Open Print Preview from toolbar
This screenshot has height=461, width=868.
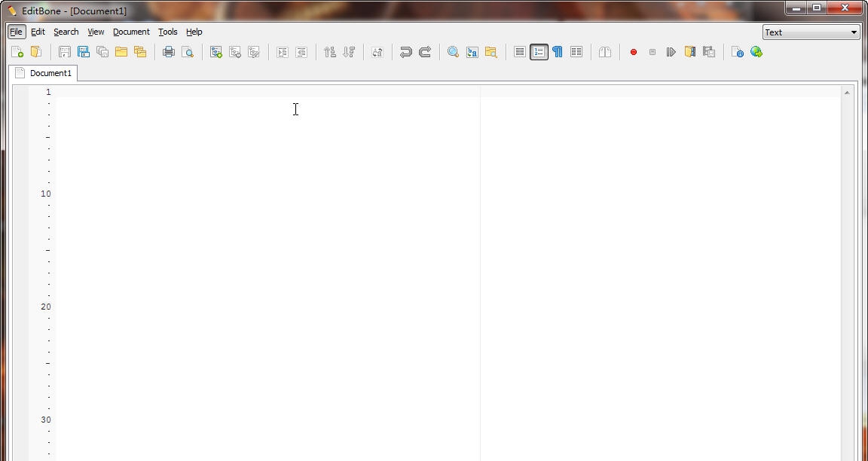(188, 52)
